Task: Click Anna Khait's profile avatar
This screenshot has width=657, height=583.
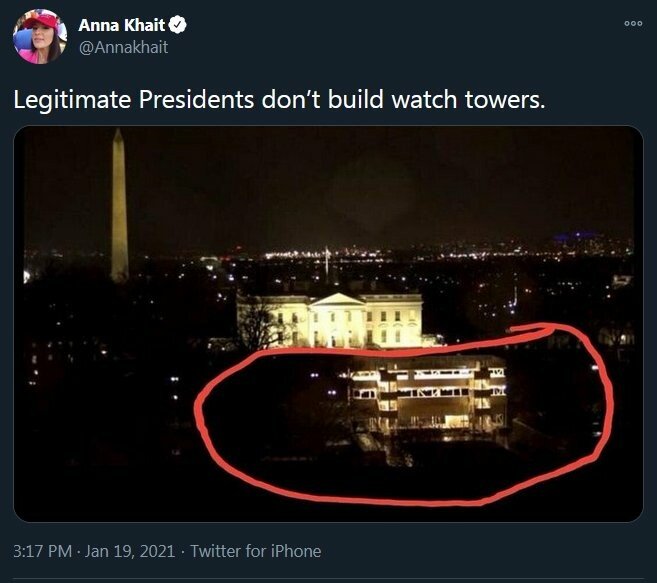Action: [39, 36]
